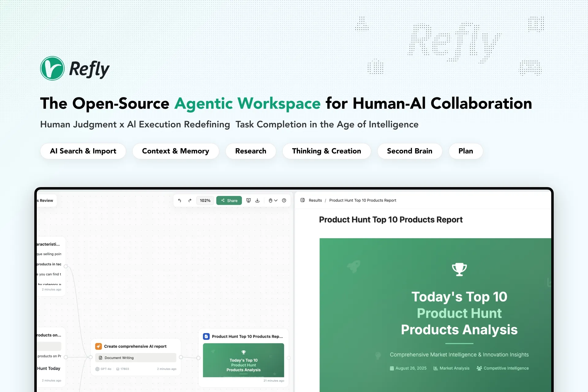The image size is (588, 392).
Task: Open the 102% zoom level control
Action: coord(205,201)
